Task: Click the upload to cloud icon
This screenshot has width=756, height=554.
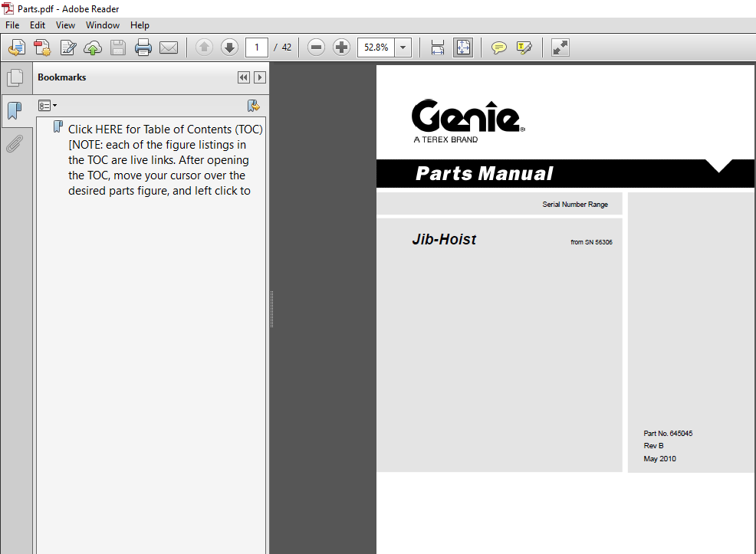Action: click(x=93, y=48)
